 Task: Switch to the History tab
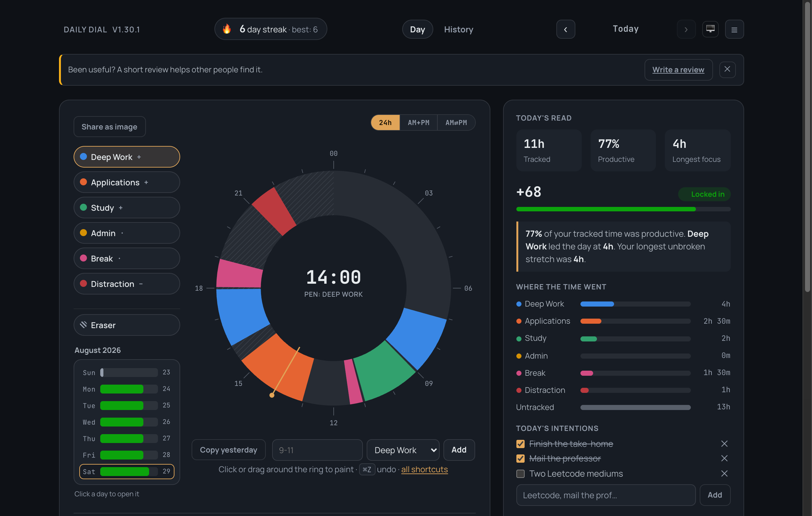459,30
